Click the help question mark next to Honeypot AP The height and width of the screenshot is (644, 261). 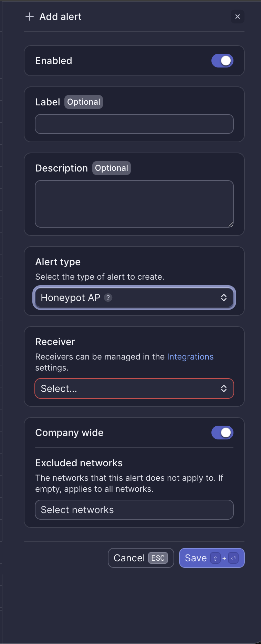point(108,298)
